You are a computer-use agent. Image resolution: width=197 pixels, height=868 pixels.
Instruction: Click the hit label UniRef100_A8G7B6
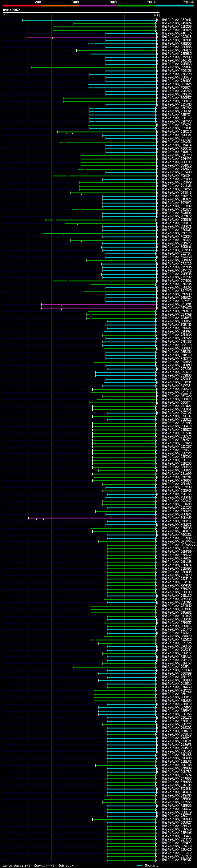pyautogui.click(x=176, y=108)
